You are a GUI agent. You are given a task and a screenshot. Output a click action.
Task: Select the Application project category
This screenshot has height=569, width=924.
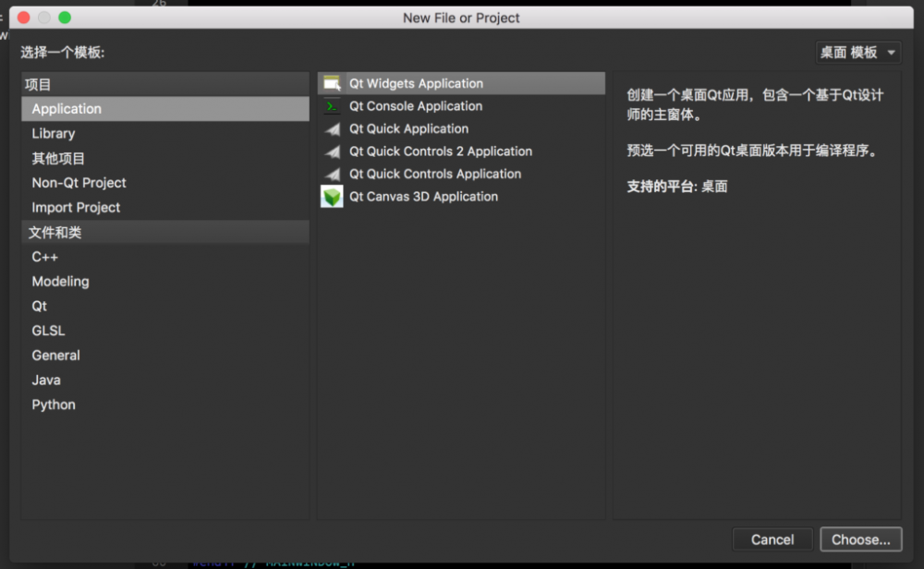165,109
